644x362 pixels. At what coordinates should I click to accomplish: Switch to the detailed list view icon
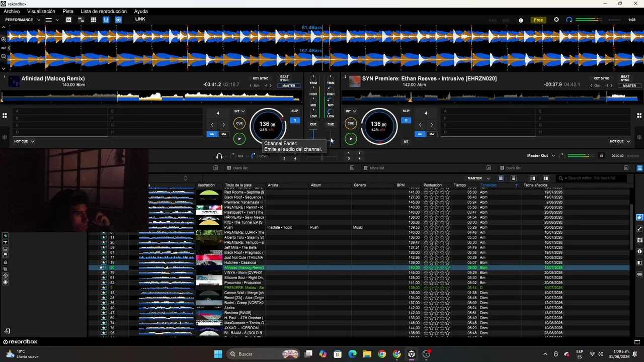coord(501,178)
